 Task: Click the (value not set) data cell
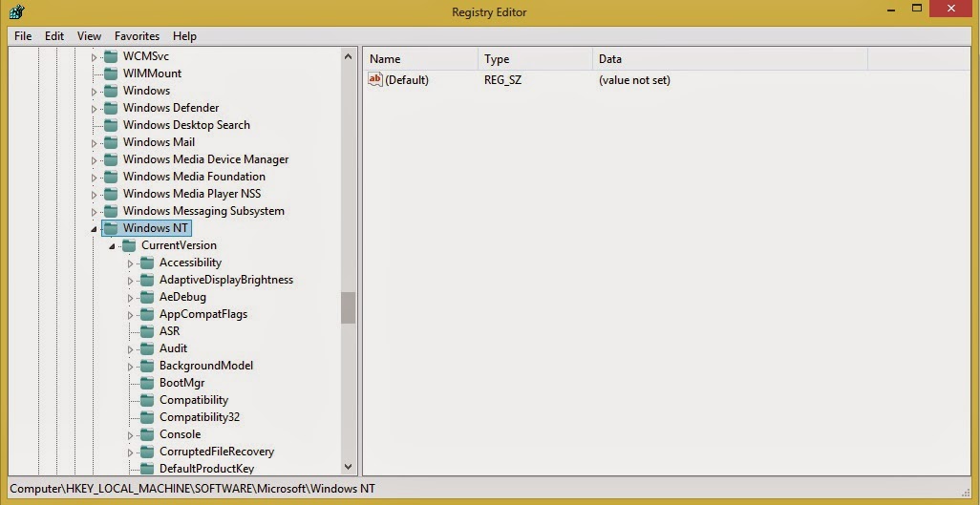point(634,80)
